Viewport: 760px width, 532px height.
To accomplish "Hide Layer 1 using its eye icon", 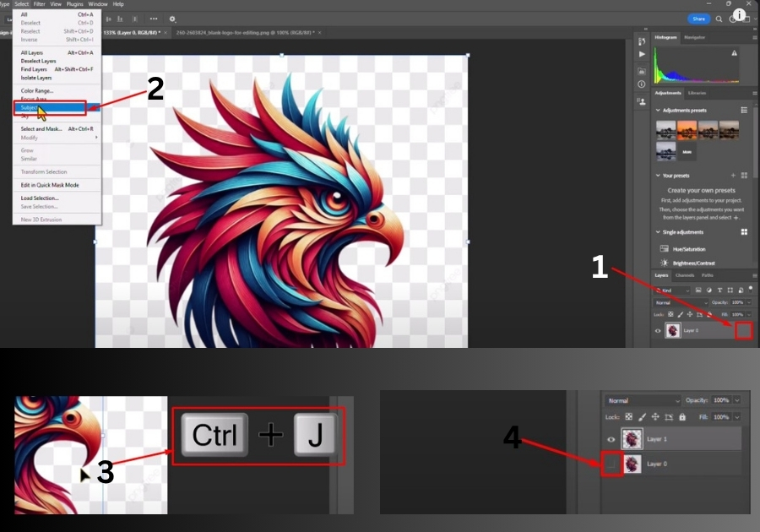I will coord(611,439).
